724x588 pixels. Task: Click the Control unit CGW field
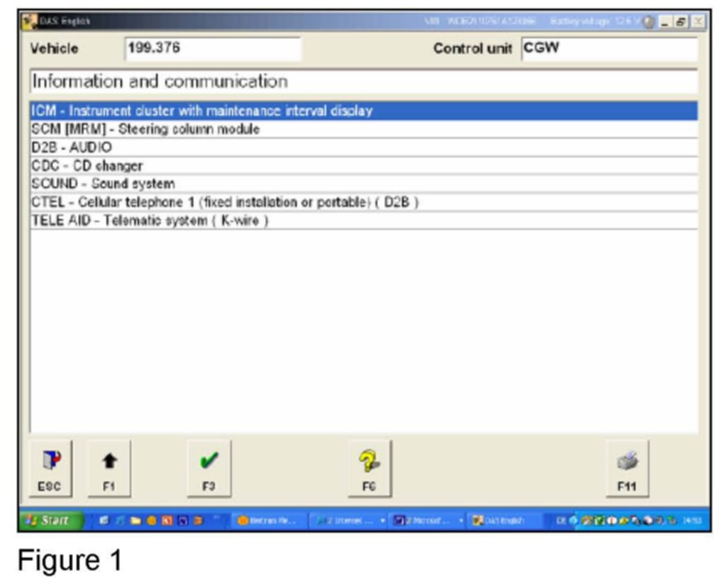608,49
